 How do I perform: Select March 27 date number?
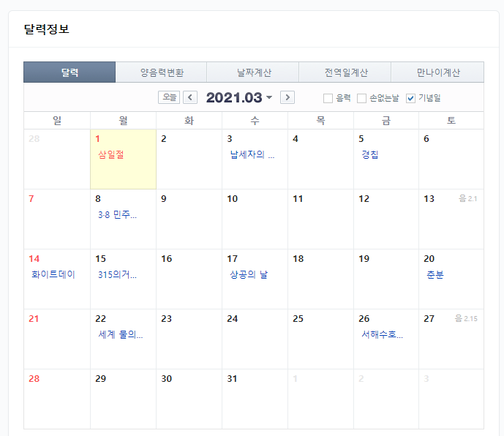(x=429, y=319)
